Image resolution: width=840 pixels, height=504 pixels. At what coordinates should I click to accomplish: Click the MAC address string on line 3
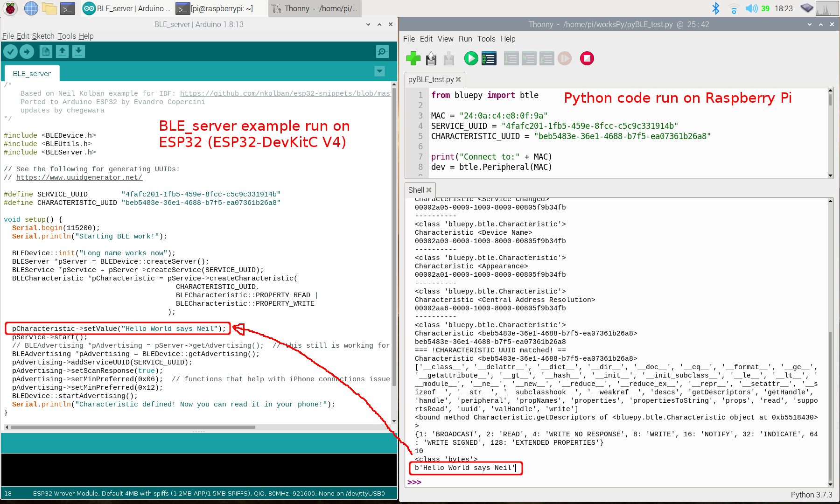point(503,116)
